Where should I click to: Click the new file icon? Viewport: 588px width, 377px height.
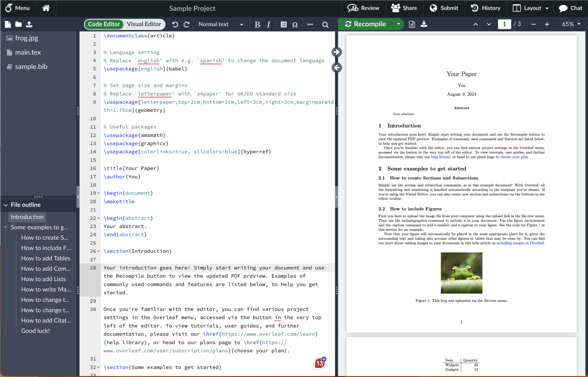click(8, 24)
